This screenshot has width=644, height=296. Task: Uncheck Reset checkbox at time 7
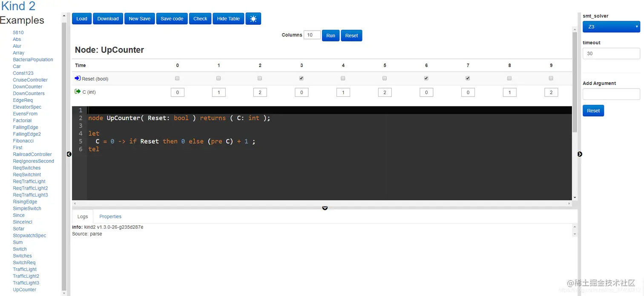468,78
